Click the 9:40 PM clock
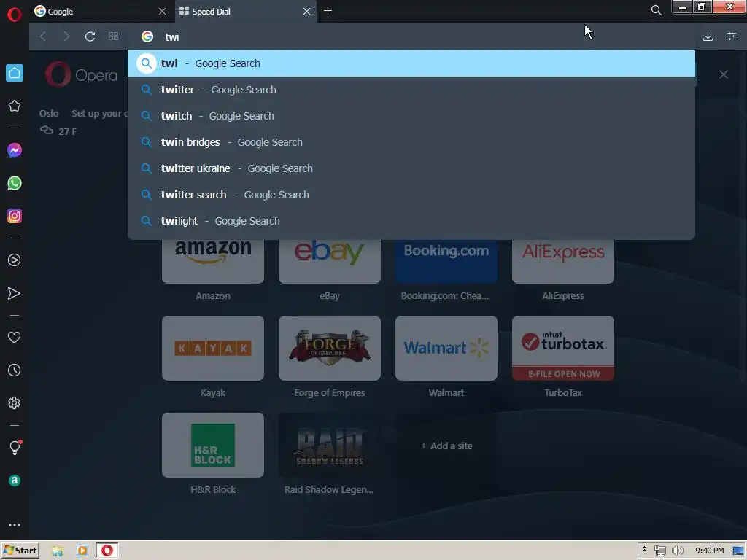The image size is (747, 560). click(709, 551)
